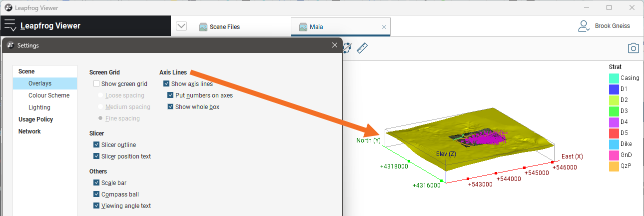Click the North (Y) axis label
644x216 pixels.
point(368,140)
